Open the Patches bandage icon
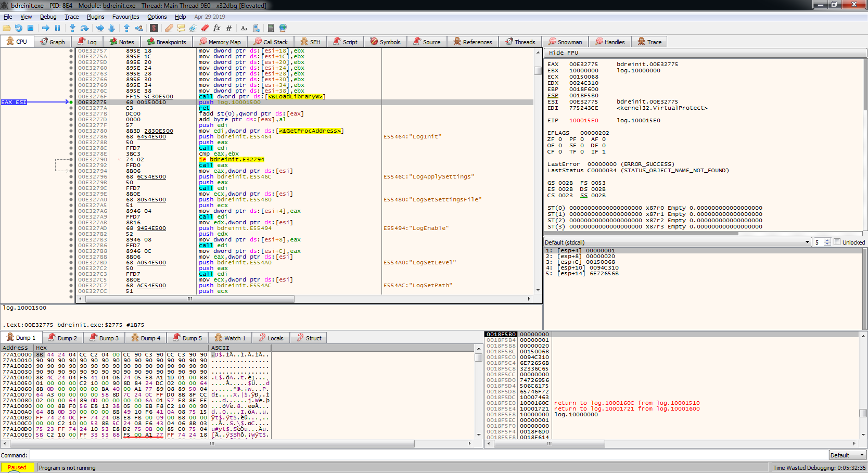Image resolution: width=868 pixels, height=473 pixels. click(169, 28)
